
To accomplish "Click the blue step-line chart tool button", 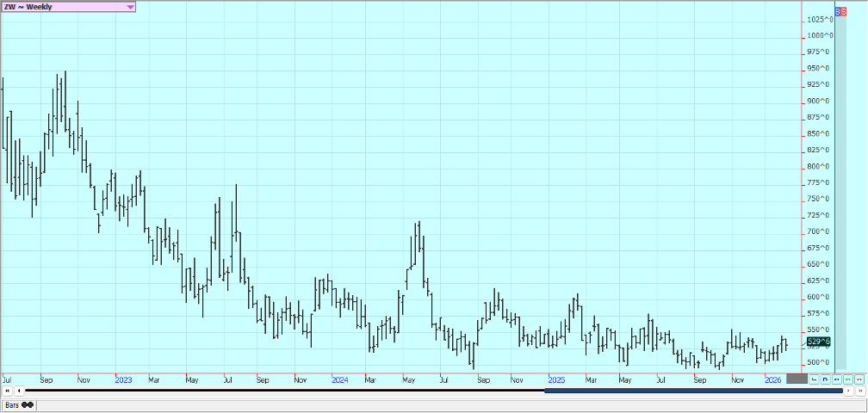I will [x=826, y=379].
